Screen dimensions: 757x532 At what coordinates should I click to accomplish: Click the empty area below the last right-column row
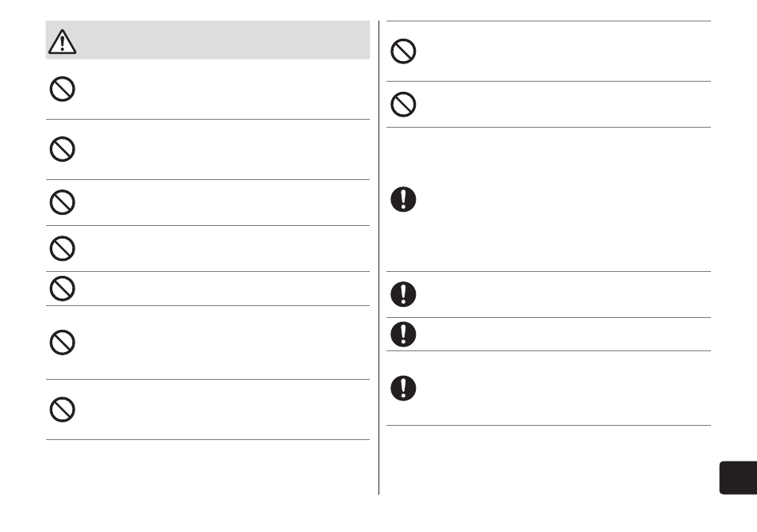point(548,459)
